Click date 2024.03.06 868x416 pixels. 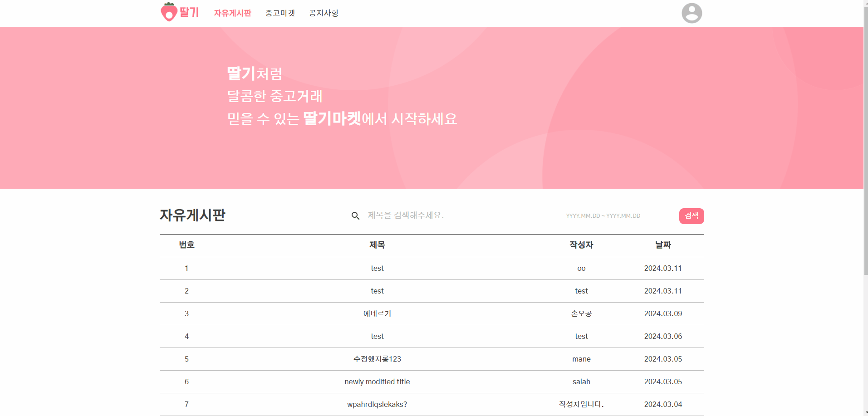663,337
